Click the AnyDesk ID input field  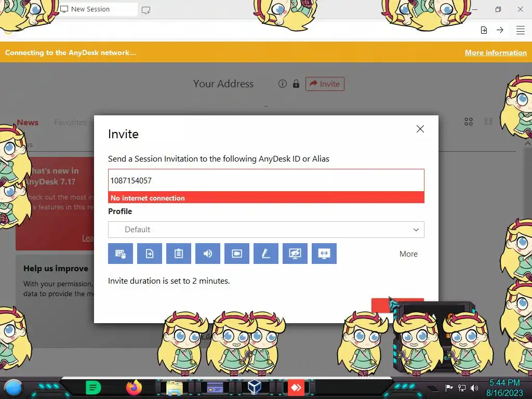266,180
